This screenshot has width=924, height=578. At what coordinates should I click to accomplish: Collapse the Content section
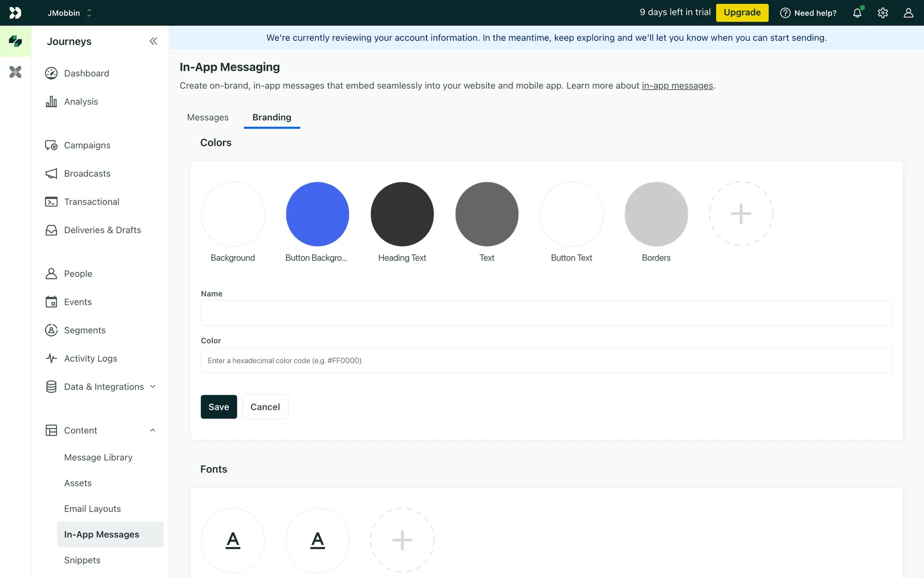[153, 430]
